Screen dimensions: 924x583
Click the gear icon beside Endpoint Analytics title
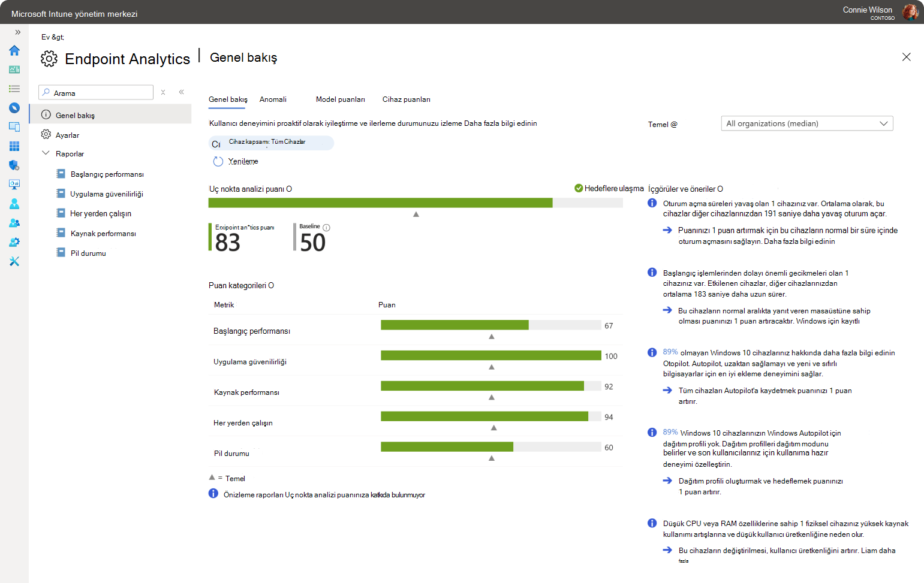point(49,58)
